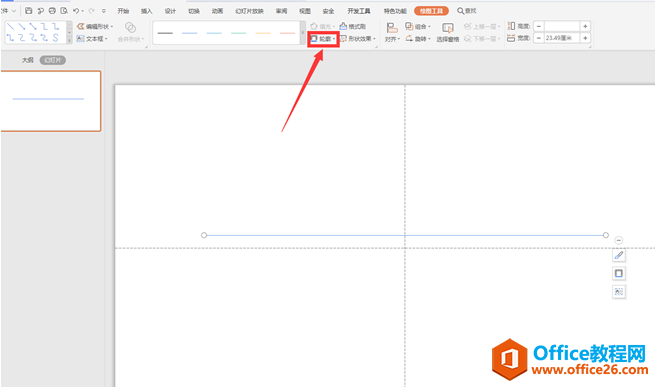The width and height of the screenshot is (655, 387).
Task: Open the 幻灯片放映 tab
Action: point(249,11)
